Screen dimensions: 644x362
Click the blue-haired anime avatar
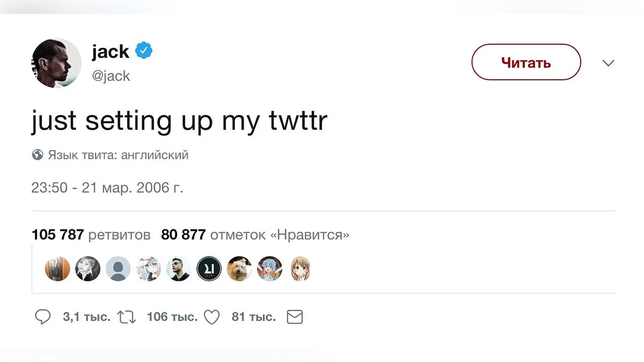click(269, 269)
